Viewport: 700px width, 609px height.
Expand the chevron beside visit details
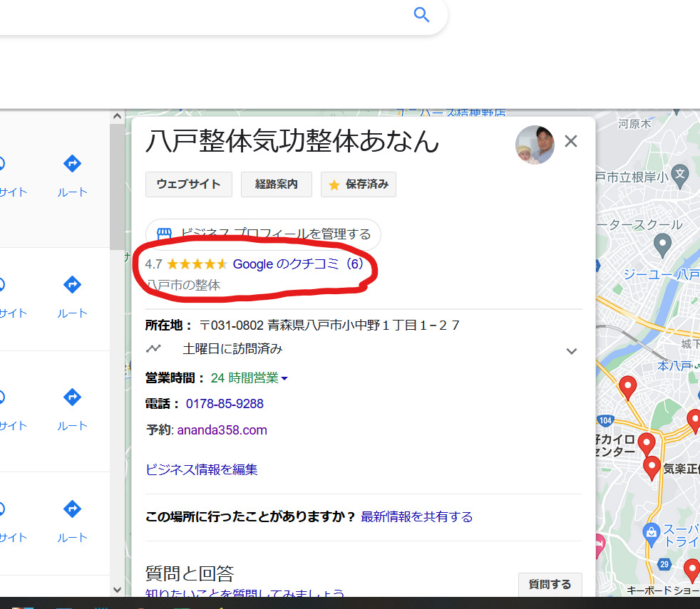(x=572, y=350)
